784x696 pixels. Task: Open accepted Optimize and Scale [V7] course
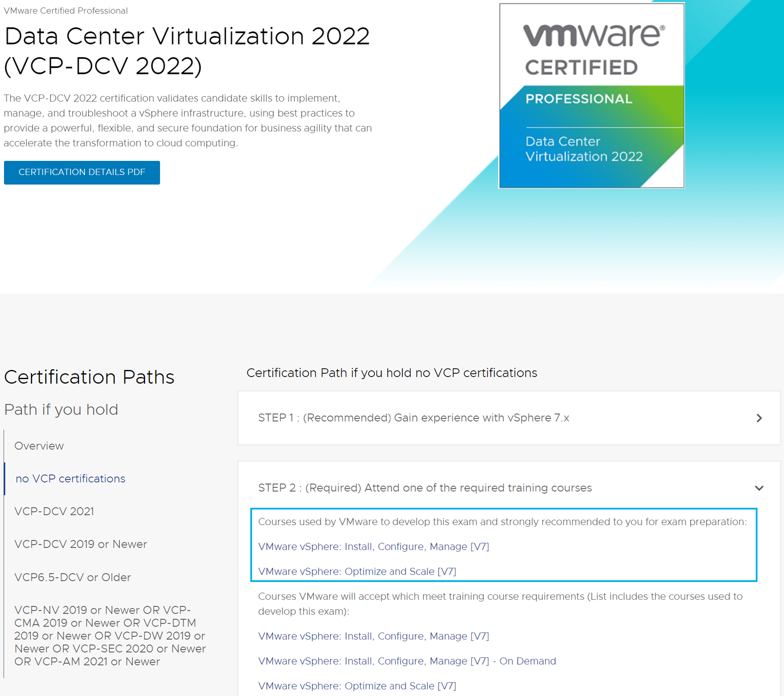coord(357,686)
